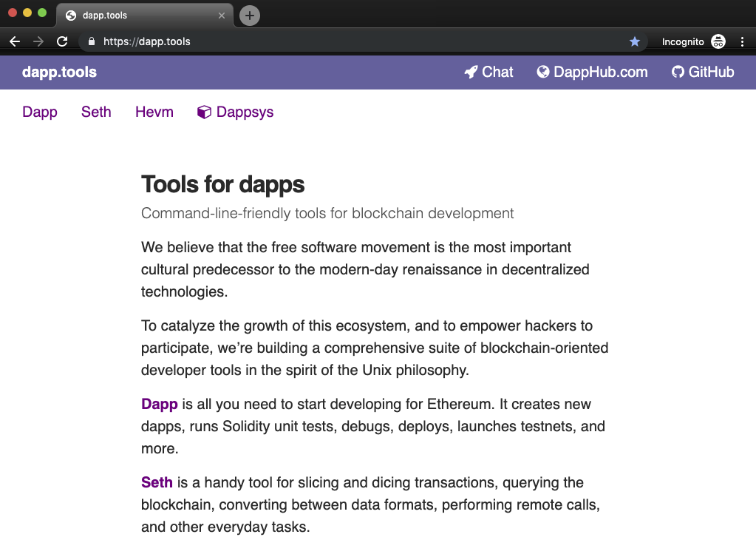Click the back navigation arrow
This screenshot has width=756, height=537.
15,41
